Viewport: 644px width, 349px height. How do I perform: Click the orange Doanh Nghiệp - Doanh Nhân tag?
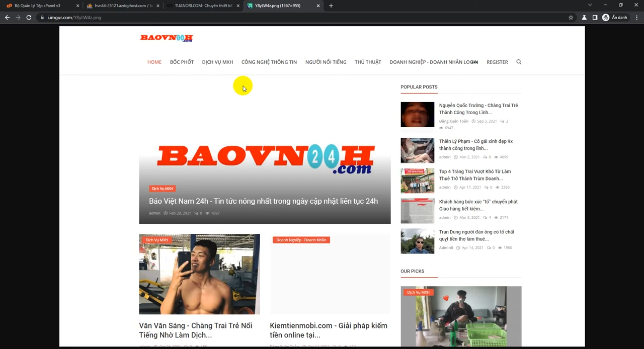(301, 240)
